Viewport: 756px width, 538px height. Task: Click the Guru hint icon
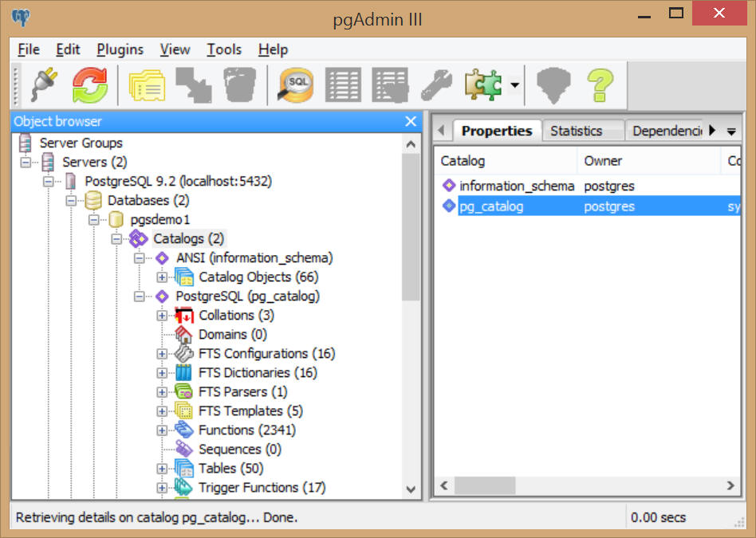coord(553,85)
